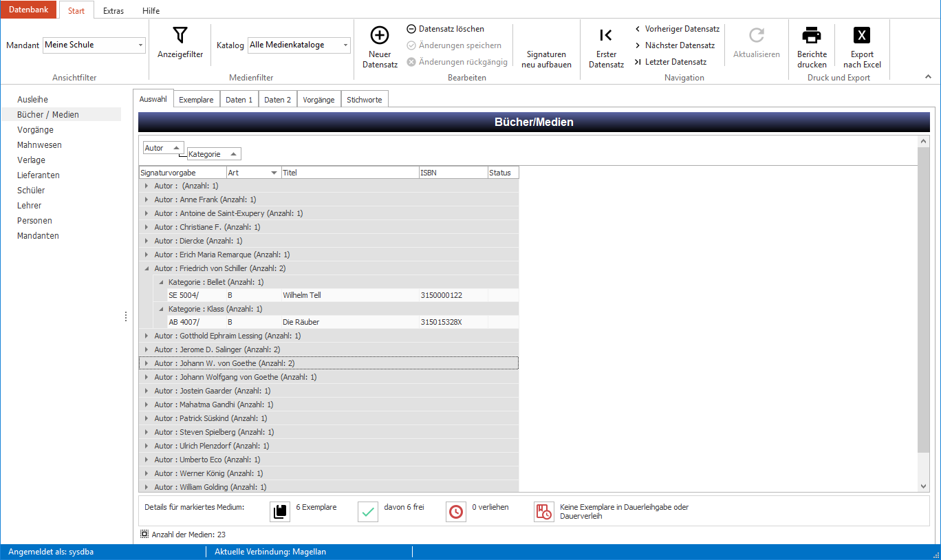Screen dimensions: 941x560
Task: Click the Status column header
Action: tap(504, 173)
